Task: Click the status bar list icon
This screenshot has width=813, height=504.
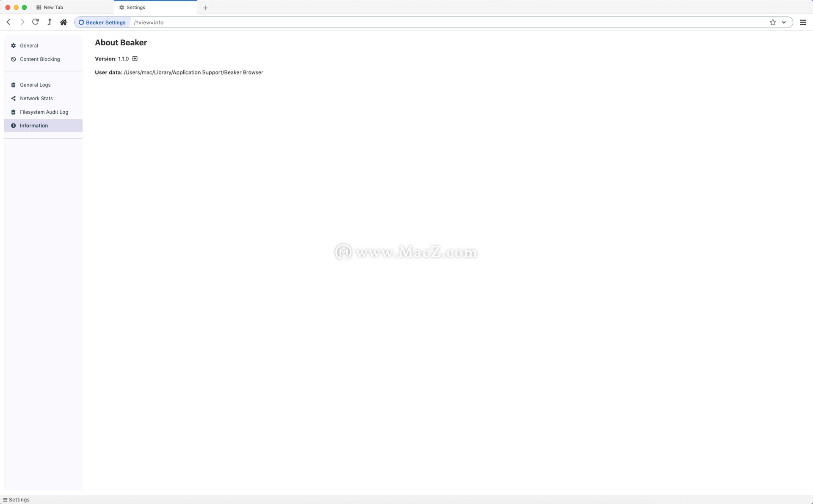Action: (x=5, y=500)
